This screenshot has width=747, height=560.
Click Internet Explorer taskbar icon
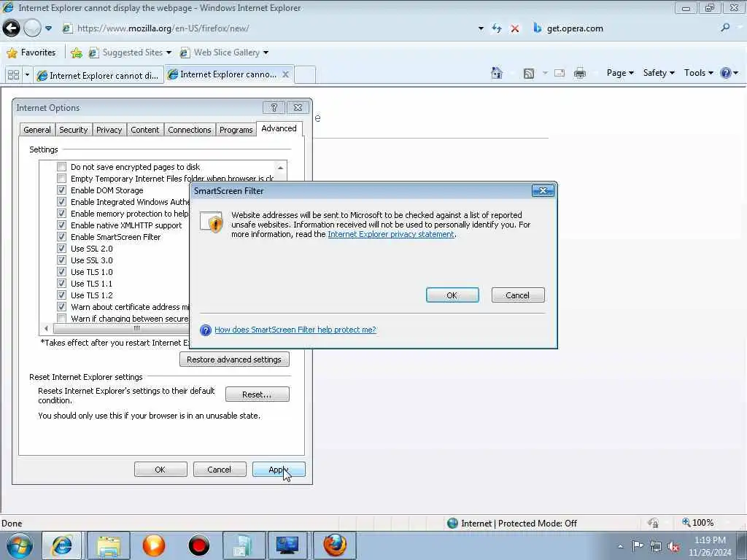tap(62, 545)
